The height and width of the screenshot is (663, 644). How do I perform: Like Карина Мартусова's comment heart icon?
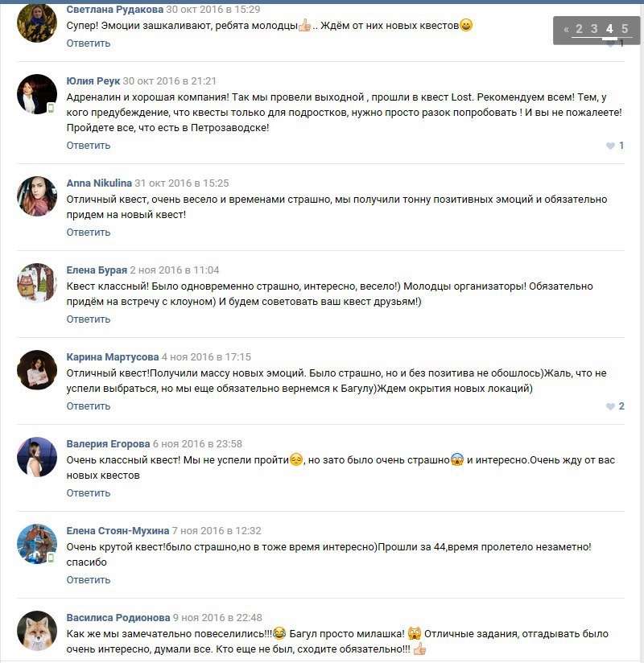[x=610, y=406]
